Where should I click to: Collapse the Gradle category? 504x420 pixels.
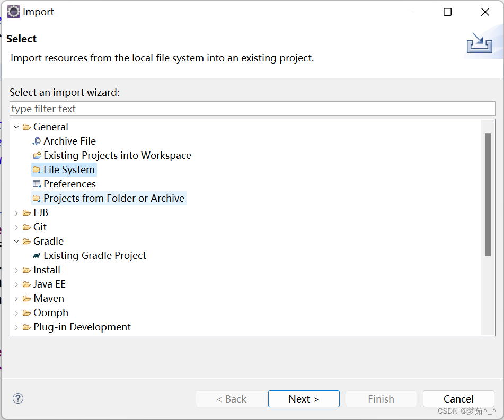click(16, 242)
